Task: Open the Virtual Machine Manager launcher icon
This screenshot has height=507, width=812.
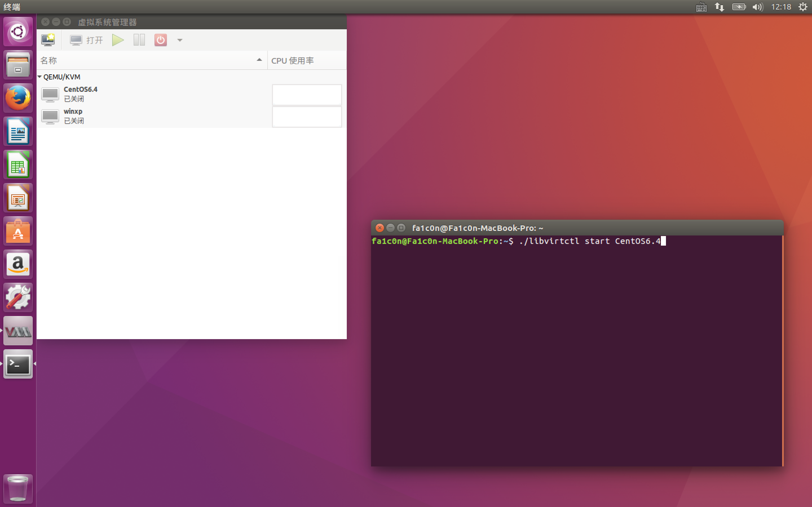Action: pyautogui.click(x=18, y=331)
